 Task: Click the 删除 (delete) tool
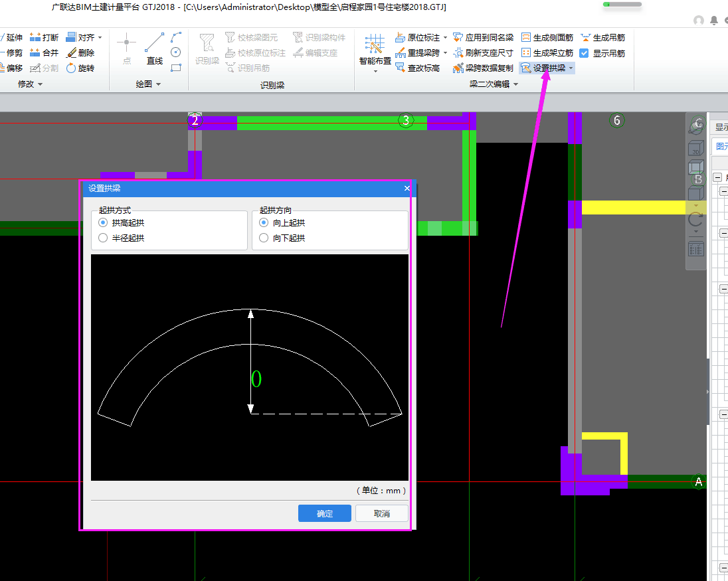pyautogui.click(x=80, y=52)
